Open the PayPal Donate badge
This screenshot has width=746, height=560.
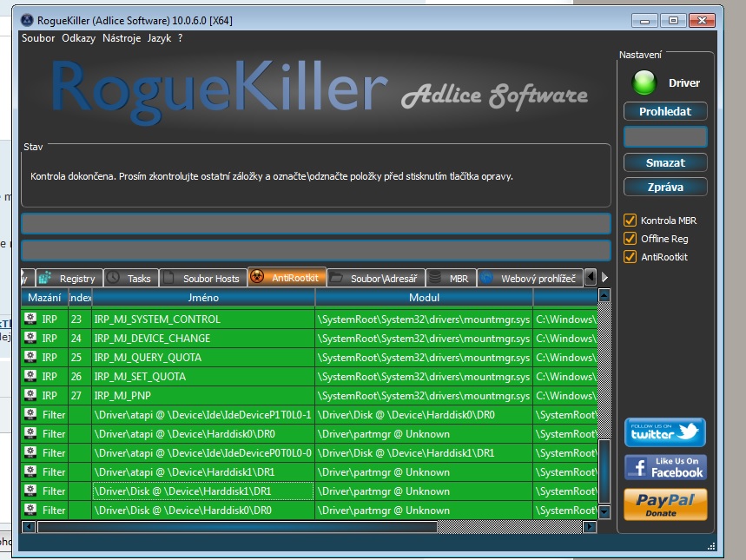665,504
